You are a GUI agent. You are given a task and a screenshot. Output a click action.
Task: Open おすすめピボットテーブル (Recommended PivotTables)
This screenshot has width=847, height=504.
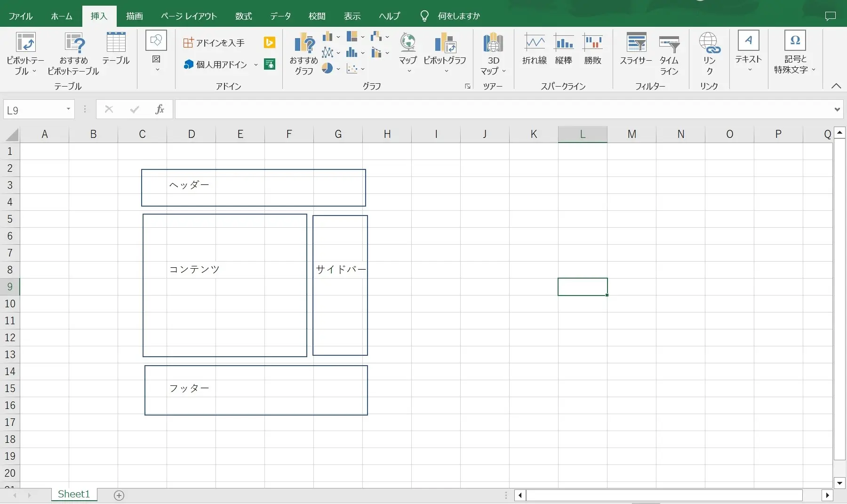point(73,52)
